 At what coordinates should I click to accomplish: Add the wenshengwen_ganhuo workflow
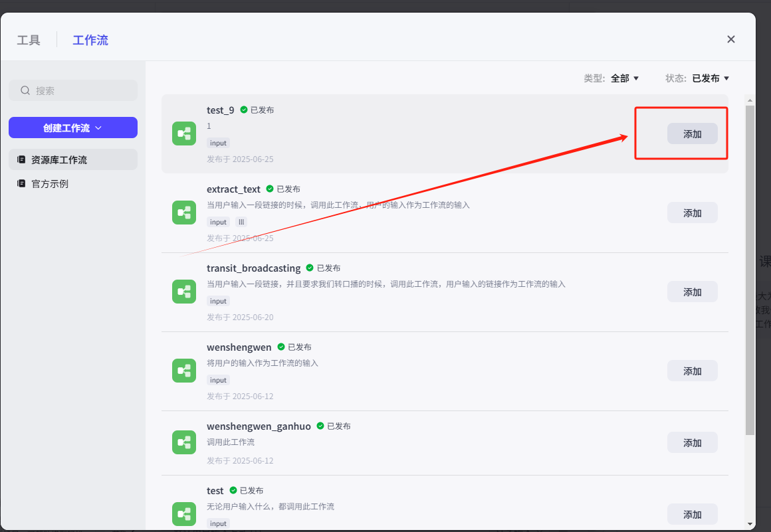coord(692,442)
